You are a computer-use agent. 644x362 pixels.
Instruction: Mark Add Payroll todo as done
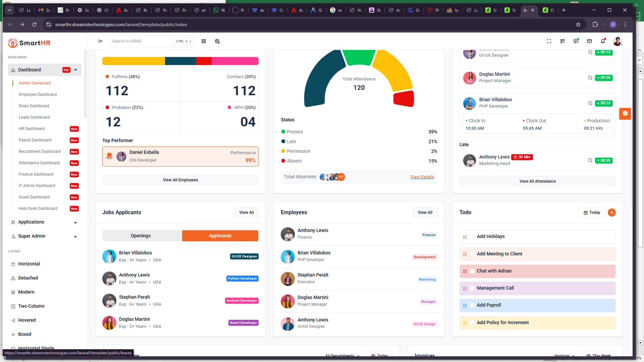click(x=473, y=305)
